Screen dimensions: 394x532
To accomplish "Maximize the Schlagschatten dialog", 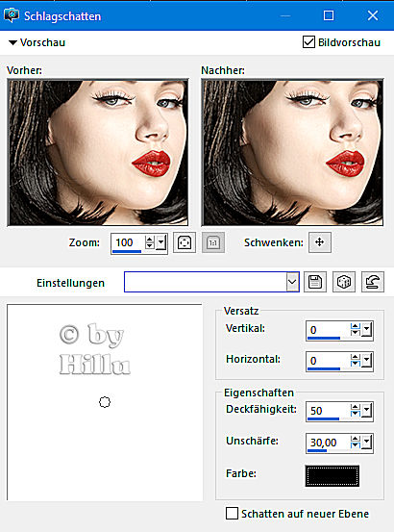I will (x=329, y=15).
